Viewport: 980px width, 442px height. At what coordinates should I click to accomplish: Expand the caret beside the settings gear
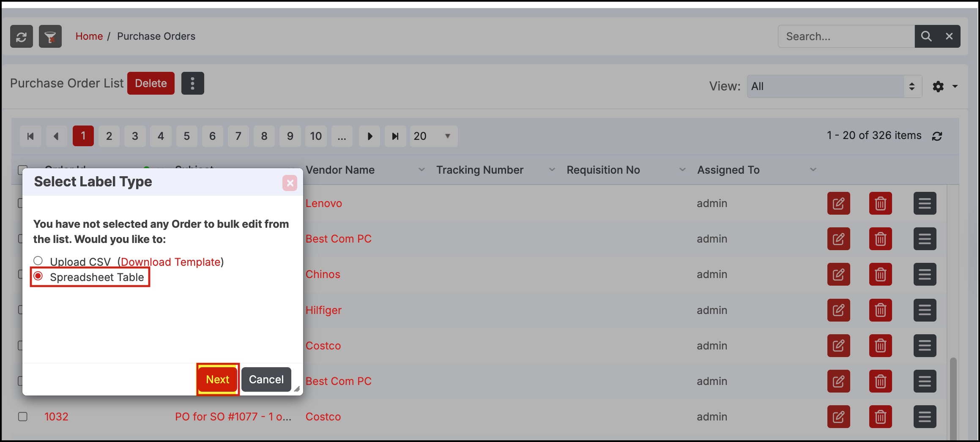tap(955, 87)
